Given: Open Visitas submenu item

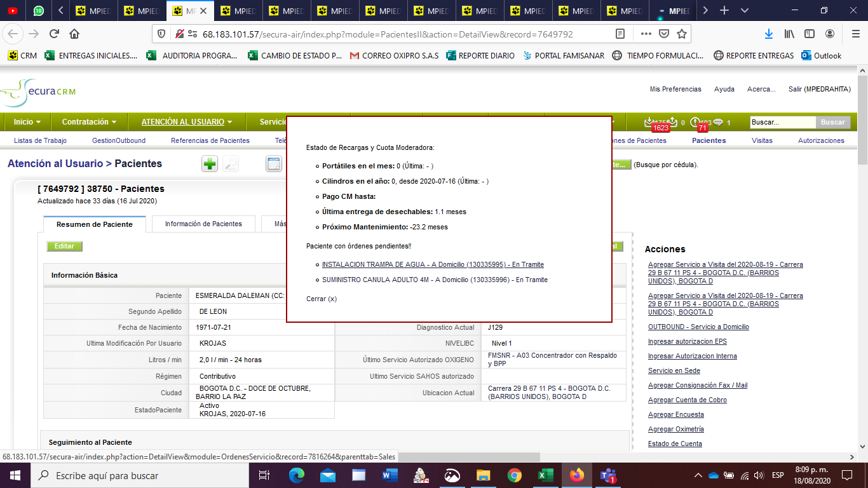Looking at the screenshot, I should point(762,140).
